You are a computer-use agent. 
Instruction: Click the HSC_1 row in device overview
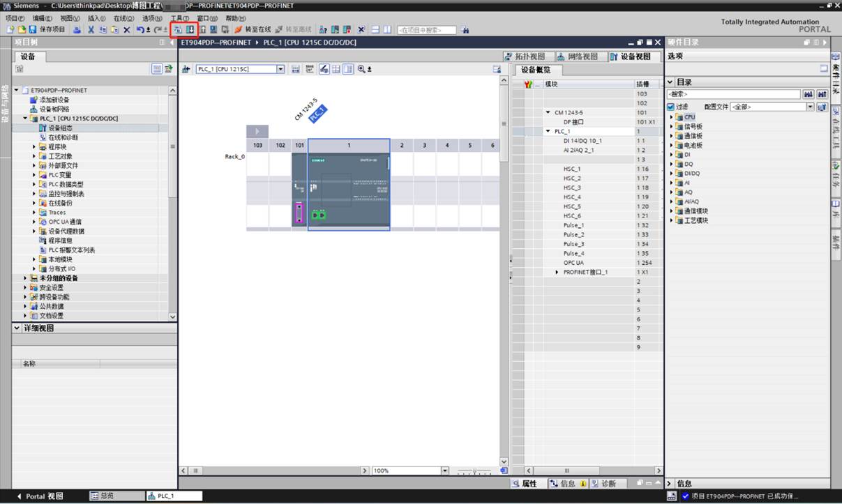(587, 169)
